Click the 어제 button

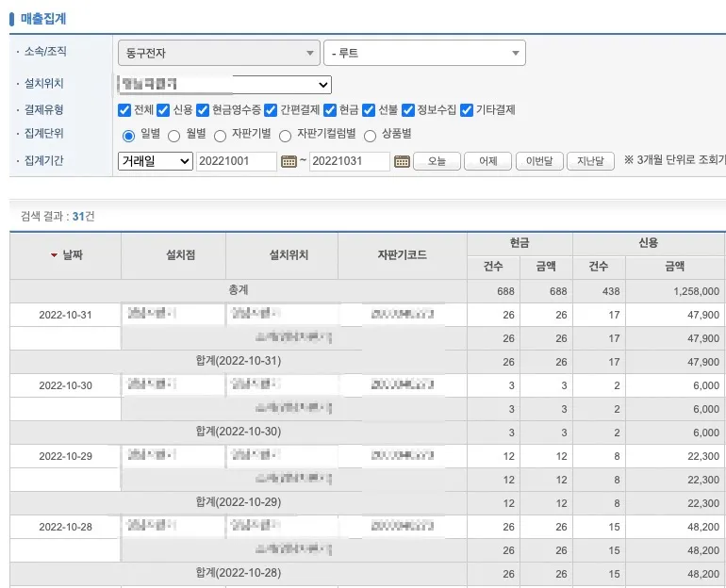pos(488,161)
